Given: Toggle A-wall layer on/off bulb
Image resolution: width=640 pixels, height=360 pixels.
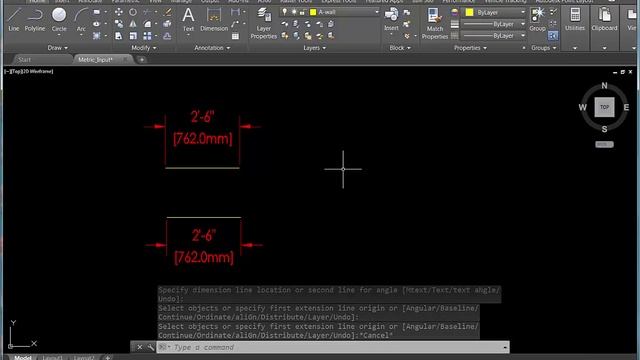Looking at the screenshot, I should click(284, 12).
